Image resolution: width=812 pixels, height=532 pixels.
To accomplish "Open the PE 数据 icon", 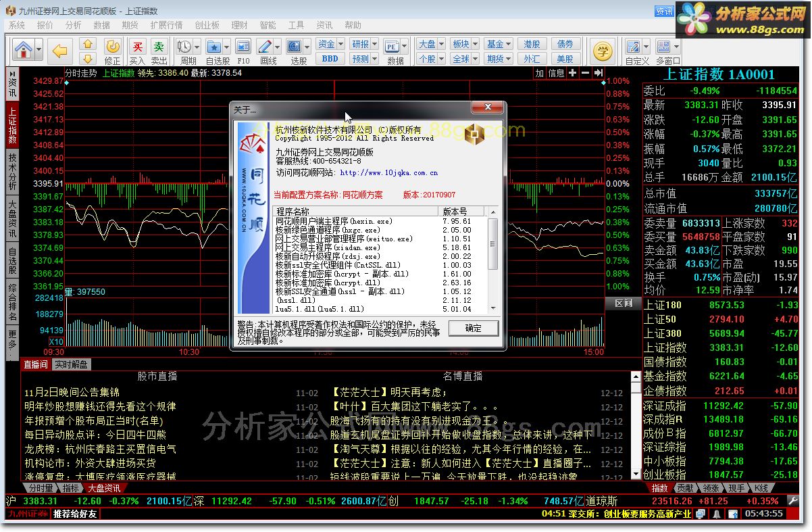I will pyautogui.click(x=392, y=46).
